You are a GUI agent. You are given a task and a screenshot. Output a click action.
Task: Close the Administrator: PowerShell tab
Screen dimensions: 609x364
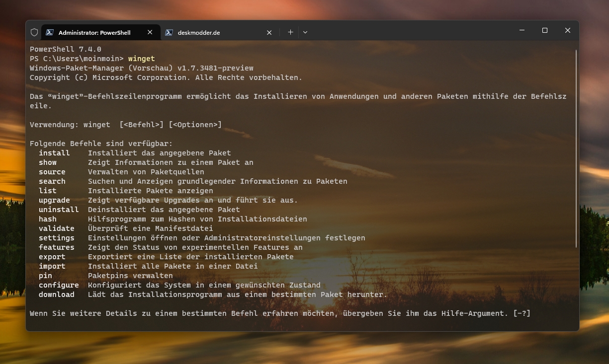click(x=150, y=32)
